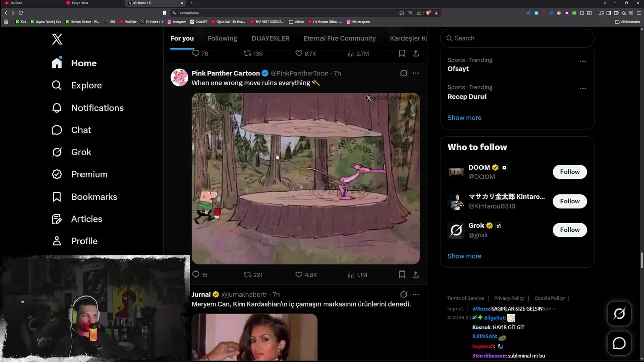Click Pink Panther Cartoon profile avatar
Viewport: 644px width, 362px height.
pyautogui.click(x=179, y=78)
